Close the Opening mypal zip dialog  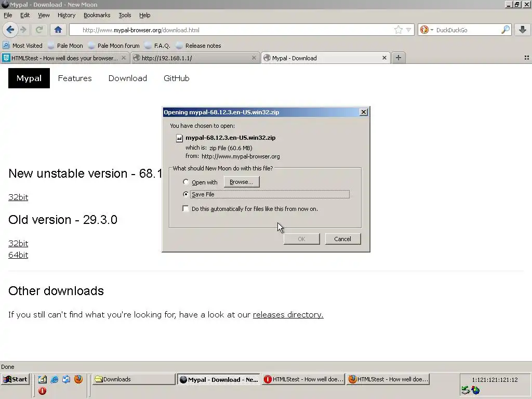tap(363, 112)
